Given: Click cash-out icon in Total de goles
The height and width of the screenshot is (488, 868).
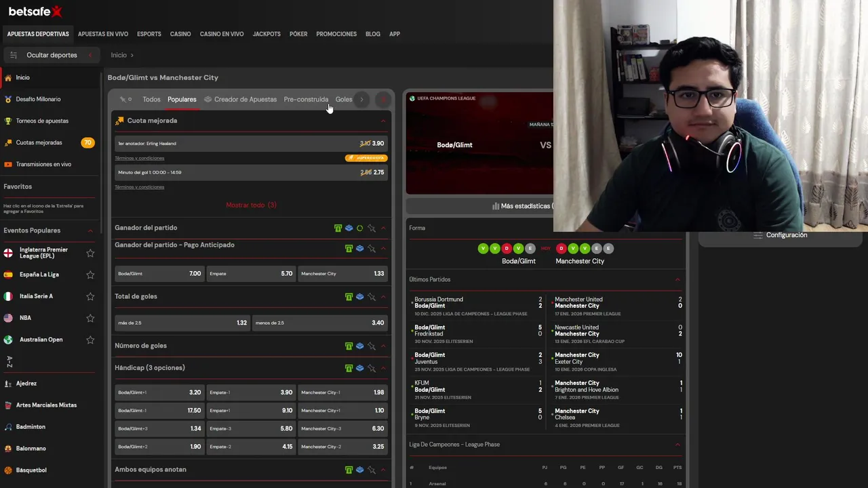Looking at the screenshot, I should click(349, 297).
